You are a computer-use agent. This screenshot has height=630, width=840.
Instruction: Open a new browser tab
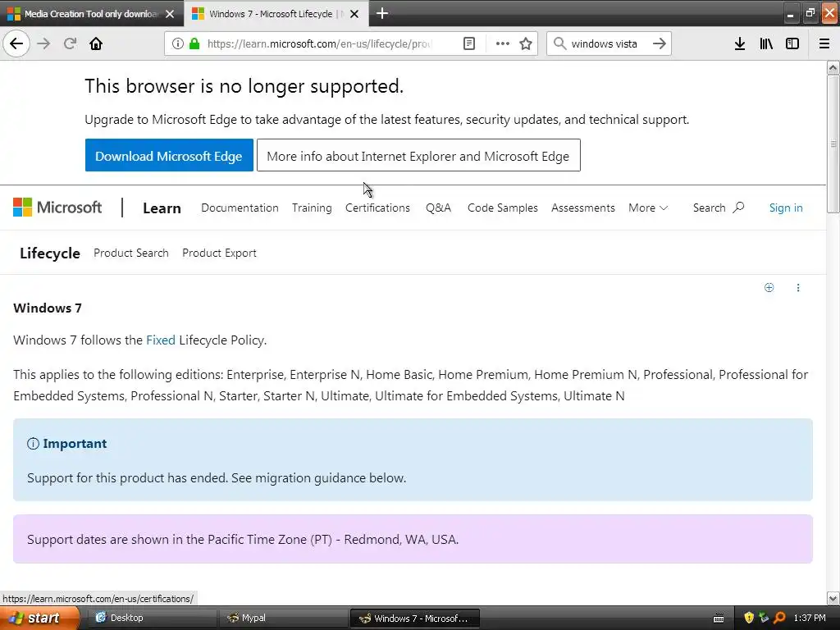pyautogui.click(x=382, y=13)
